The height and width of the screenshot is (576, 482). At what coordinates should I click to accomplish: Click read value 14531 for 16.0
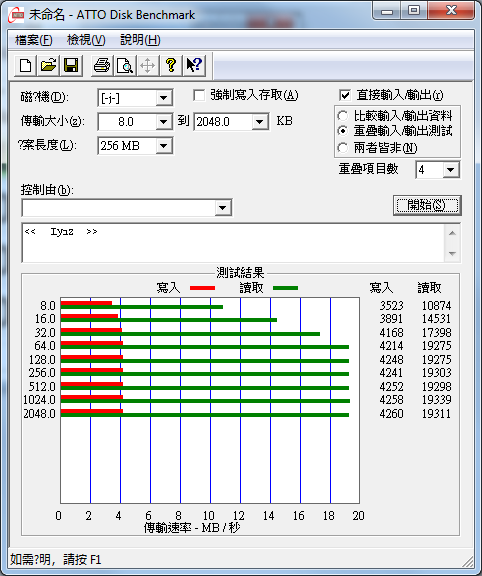click(436, 319)
